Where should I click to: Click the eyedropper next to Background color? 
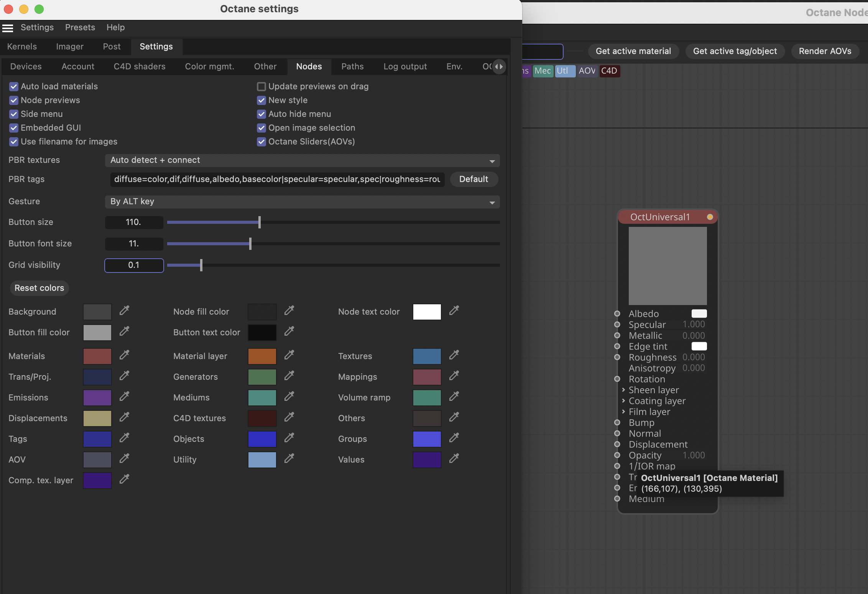124,310
